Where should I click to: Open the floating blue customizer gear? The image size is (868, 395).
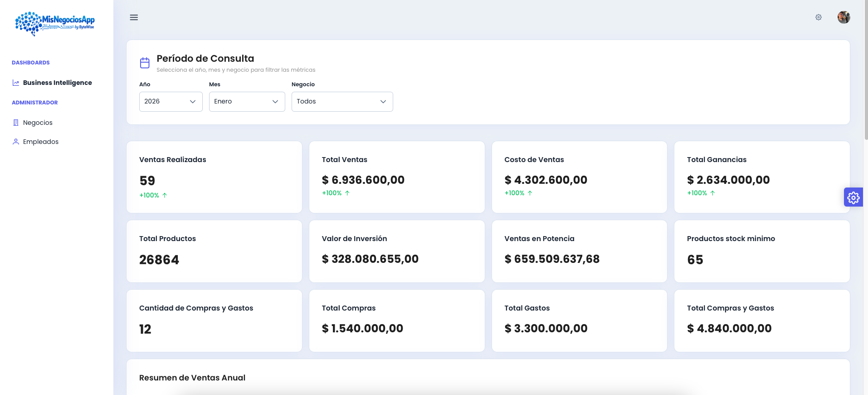coord(853,197)
